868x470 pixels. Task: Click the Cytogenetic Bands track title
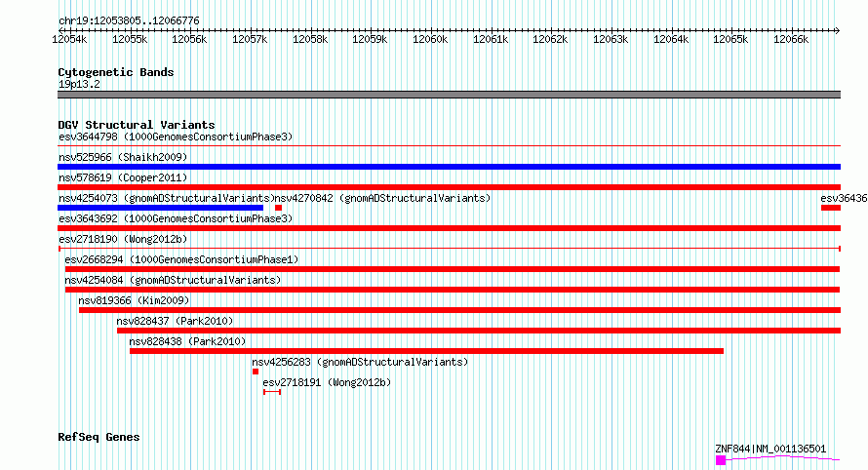116,72
